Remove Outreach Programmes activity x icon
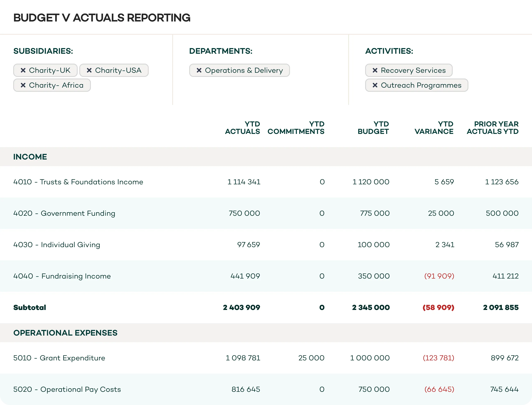 375,85
